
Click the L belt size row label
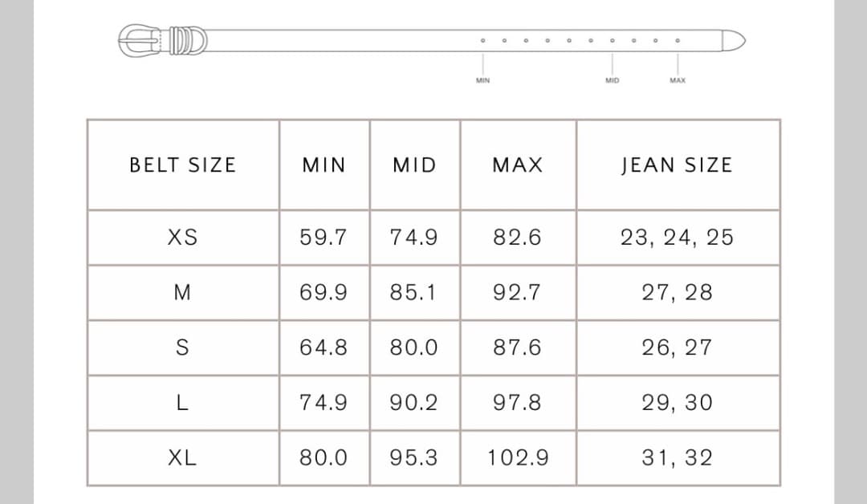click(x=183, y=403)
